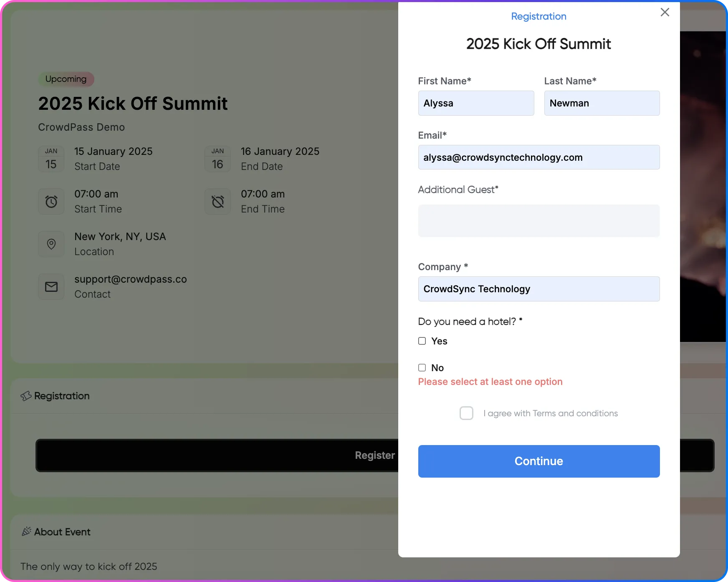The width and height of the screenshot is (728, 582).
Task: Select the Registration label atop the modal
Action: [x=538, y=16]
